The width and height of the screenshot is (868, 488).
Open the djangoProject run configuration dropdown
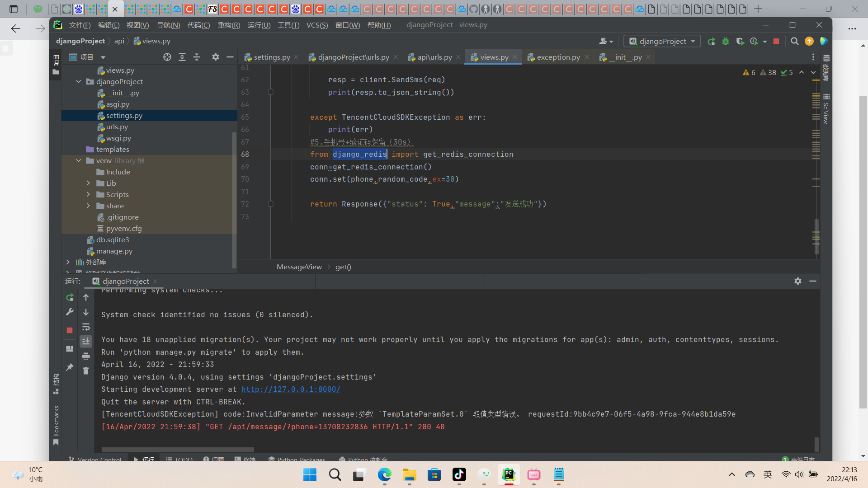(x=662, y=41)
